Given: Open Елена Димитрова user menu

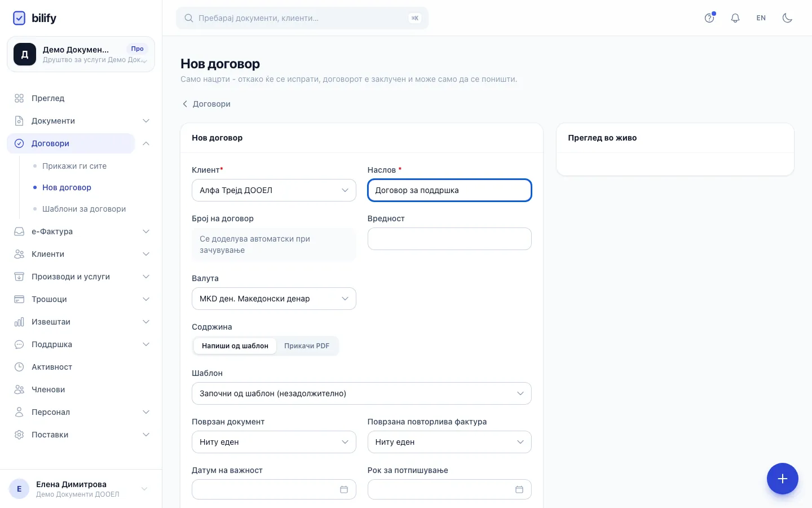Looking at the screenshot, I should tap(81, 489).
